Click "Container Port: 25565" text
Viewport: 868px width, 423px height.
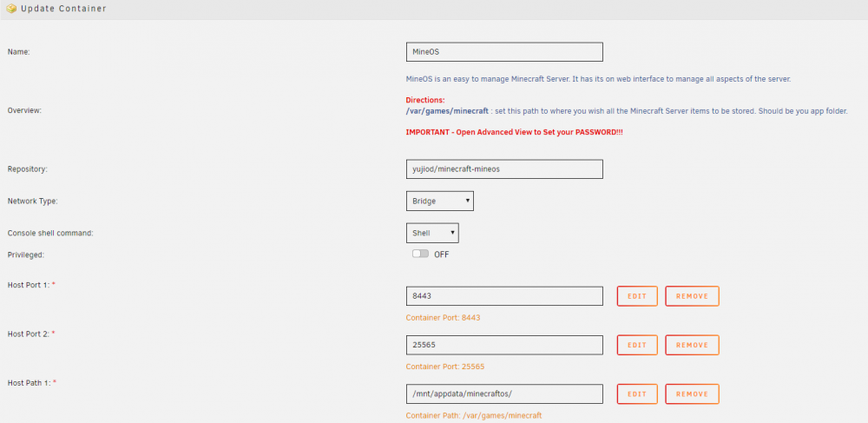(x=445, y=367)
